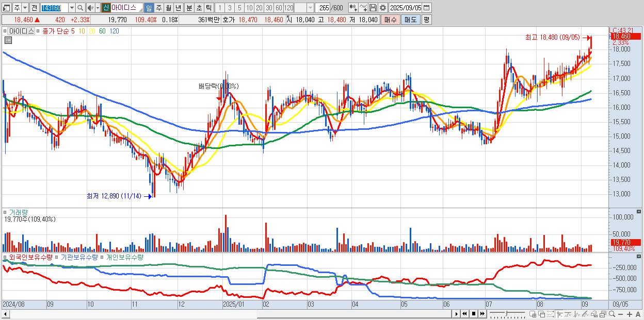Screen dimensions: 644x320
Task: Select 틱 tick period toggle
Action: pyautogui.click(x=208, y=8)
